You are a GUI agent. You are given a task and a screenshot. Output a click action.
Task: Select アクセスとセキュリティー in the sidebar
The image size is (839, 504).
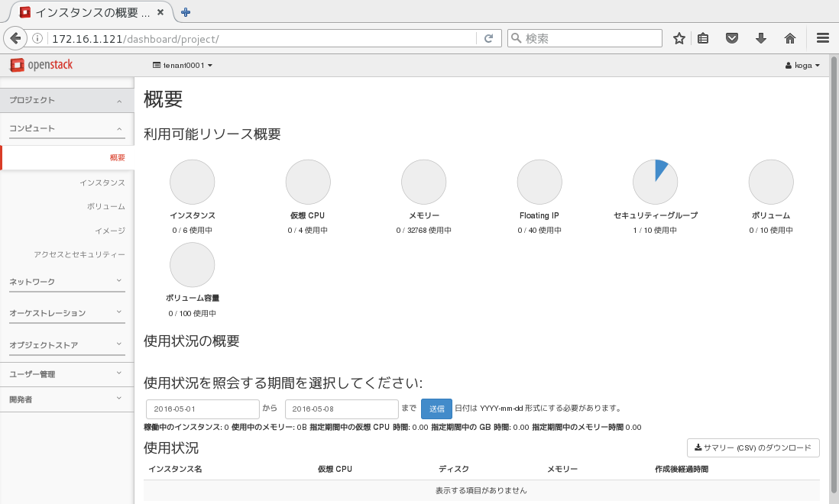coord(79,254)
